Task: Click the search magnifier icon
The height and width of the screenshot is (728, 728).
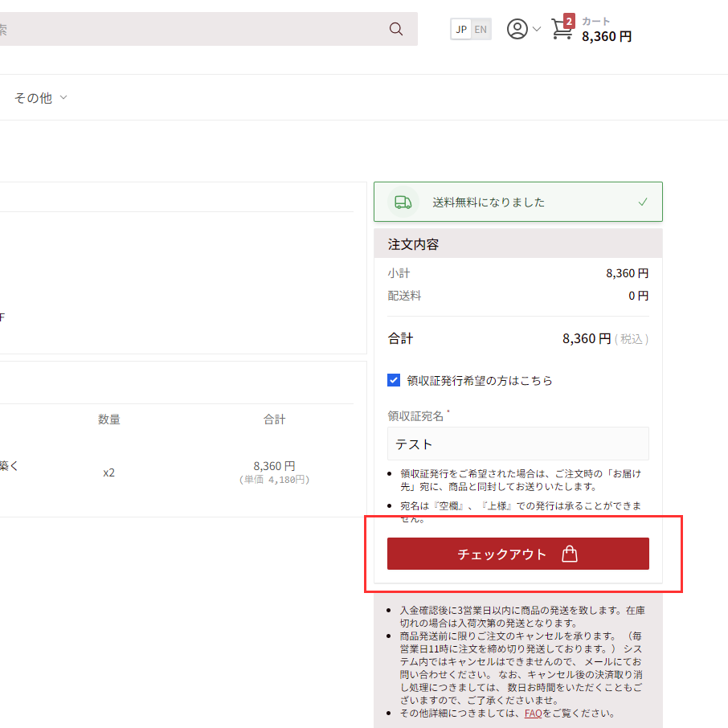Action: pos(395,29)
